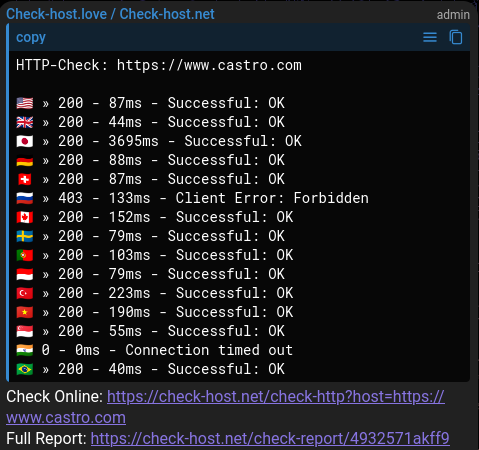
Task: Click the '200 - 88ms - Successful: OK' line
Action: point(171,160)
